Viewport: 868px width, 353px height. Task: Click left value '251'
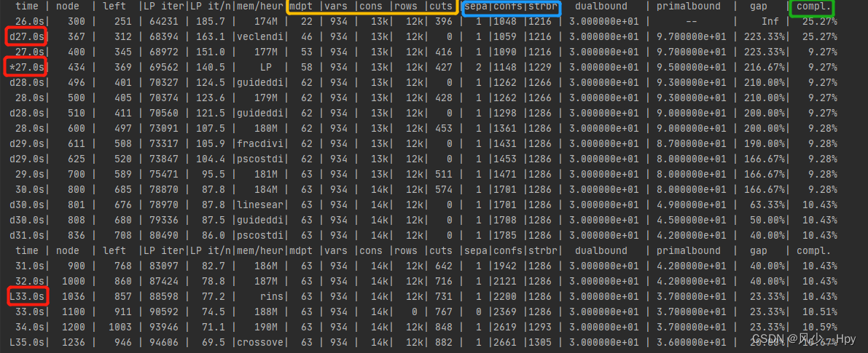122,22
